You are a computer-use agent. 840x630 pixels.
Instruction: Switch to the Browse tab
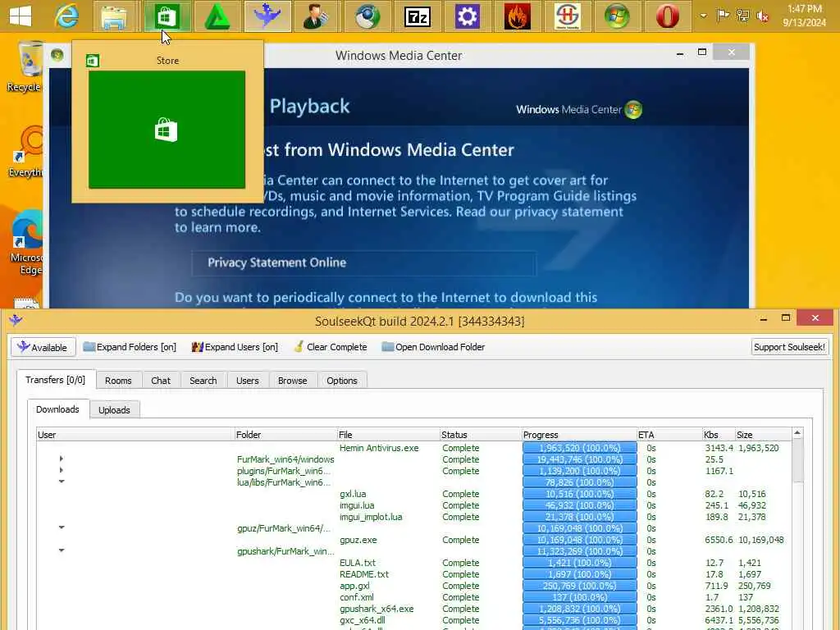pyautogui.click(x=293, y=381)
